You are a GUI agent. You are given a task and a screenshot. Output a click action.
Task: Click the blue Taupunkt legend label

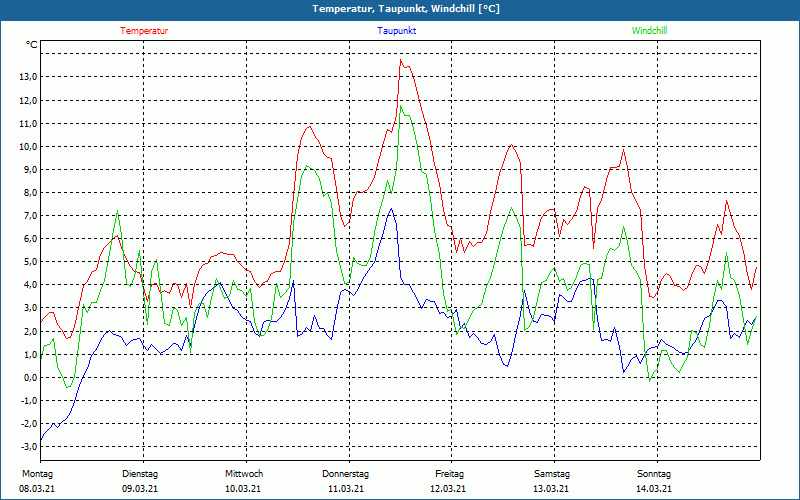(x=396, y=31)
